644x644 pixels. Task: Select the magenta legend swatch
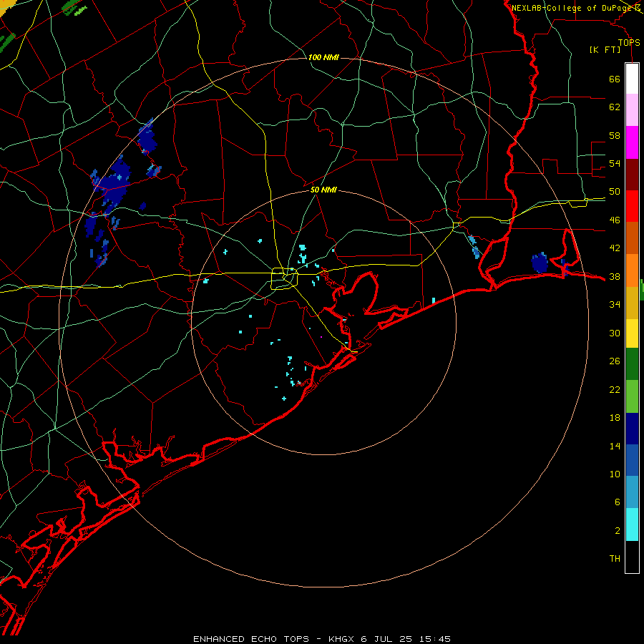pyautogui.click(x=632, y=142)
